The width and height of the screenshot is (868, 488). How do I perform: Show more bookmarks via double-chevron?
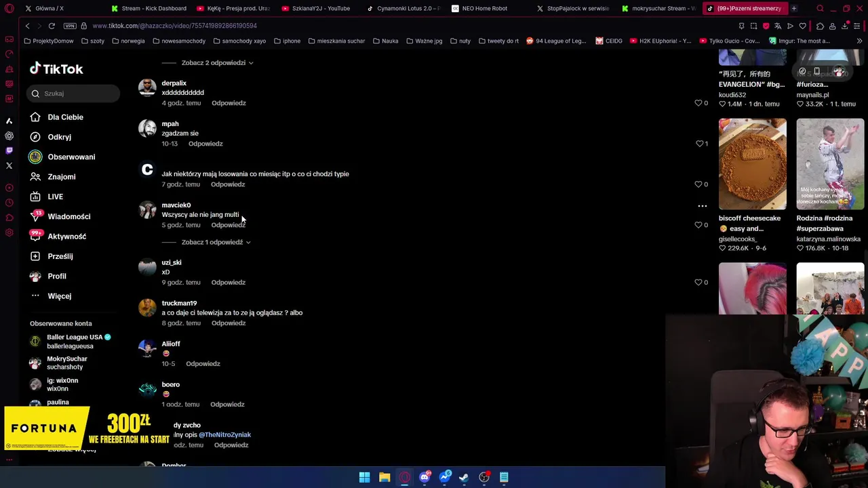[859, 41]
